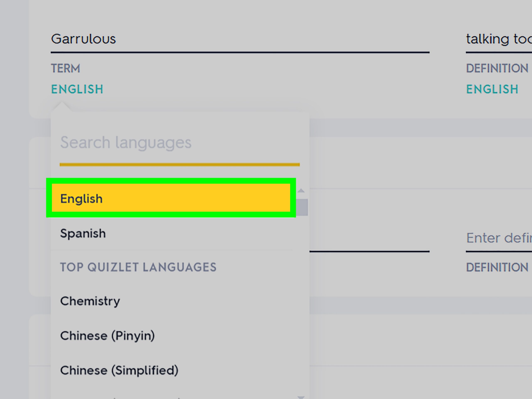Select Chinese (Simplified) from the list
The height and width of the screenshot is (399, 532).
[119, 370]
